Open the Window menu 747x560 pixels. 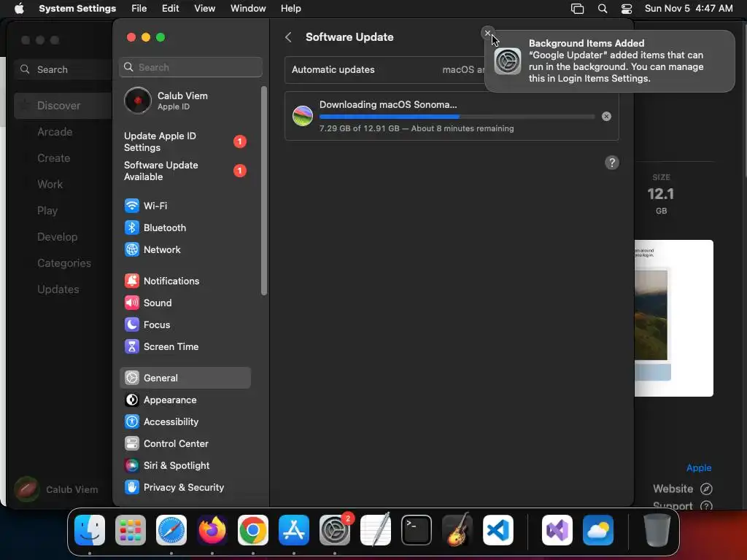click(x=248, y=9)
